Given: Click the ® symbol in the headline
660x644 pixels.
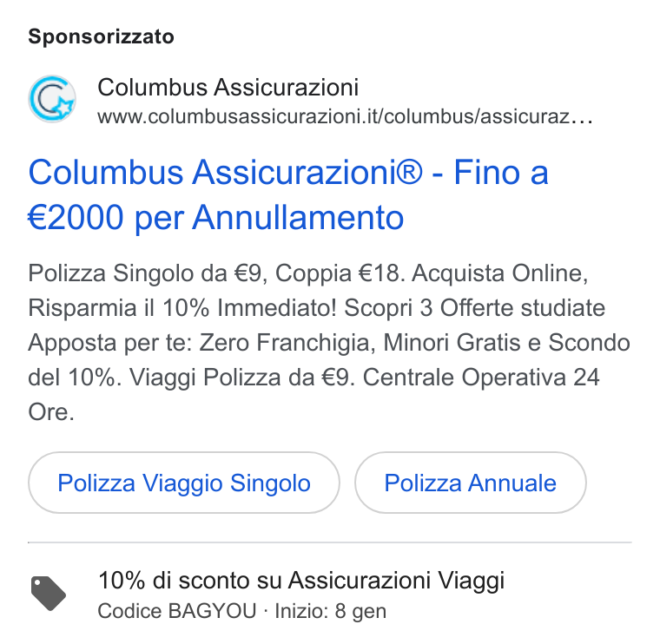Looking at the screenshot, I should (409, 172).
